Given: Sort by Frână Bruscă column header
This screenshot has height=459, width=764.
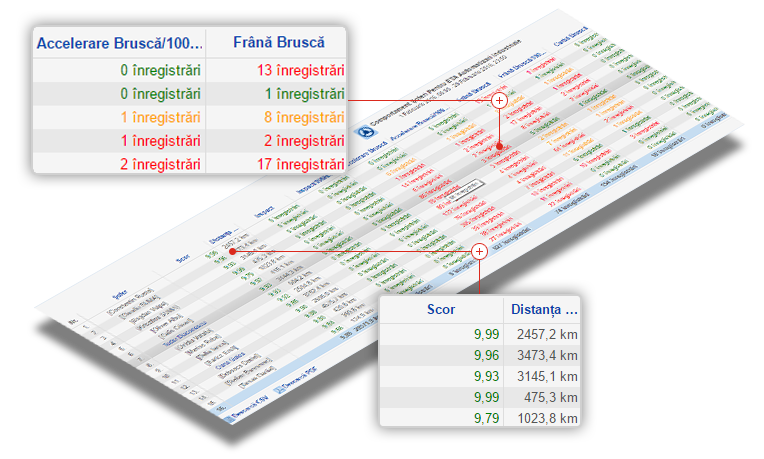Looking at the screenshot, I should [x=278, y=43].
